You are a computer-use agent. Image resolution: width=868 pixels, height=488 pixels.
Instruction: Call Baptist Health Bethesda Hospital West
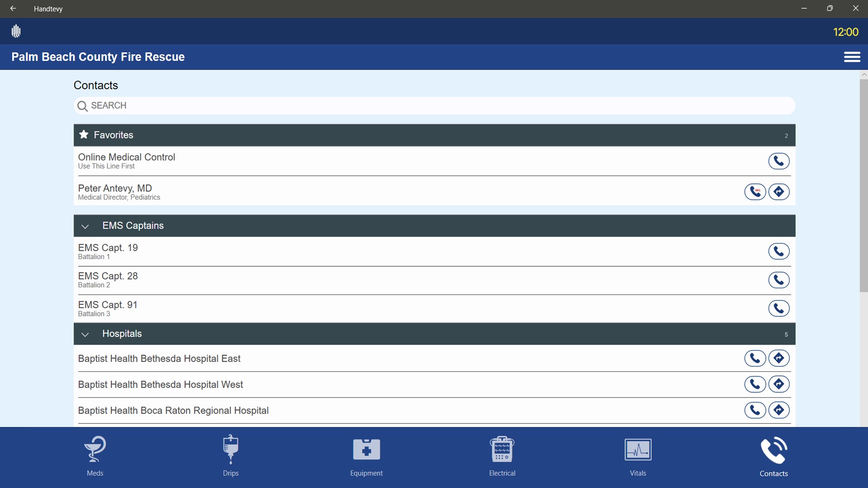pos(755,384)
